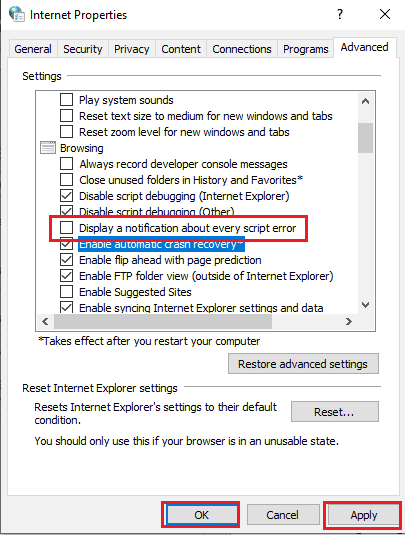405x535 pixels.
Task: Click Restore advanced settings button
Action: tap(303, 364)
